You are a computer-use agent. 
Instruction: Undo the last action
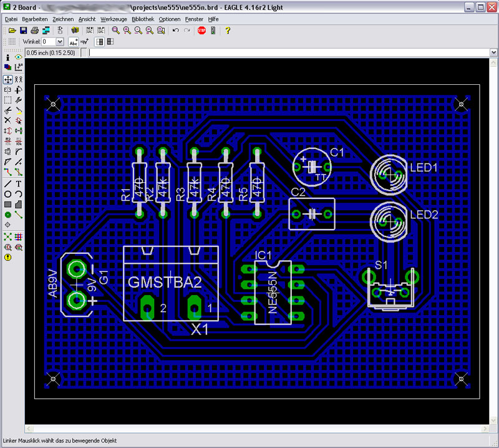click(x=176, y=31)
